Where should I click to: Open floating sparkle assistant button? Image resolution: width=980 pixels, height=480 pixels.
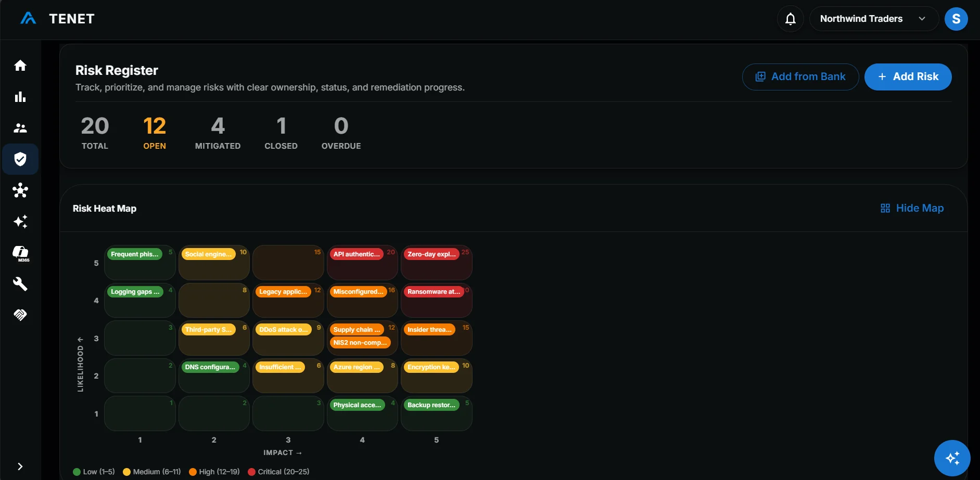pyautogui.click(x=952, y=458)
